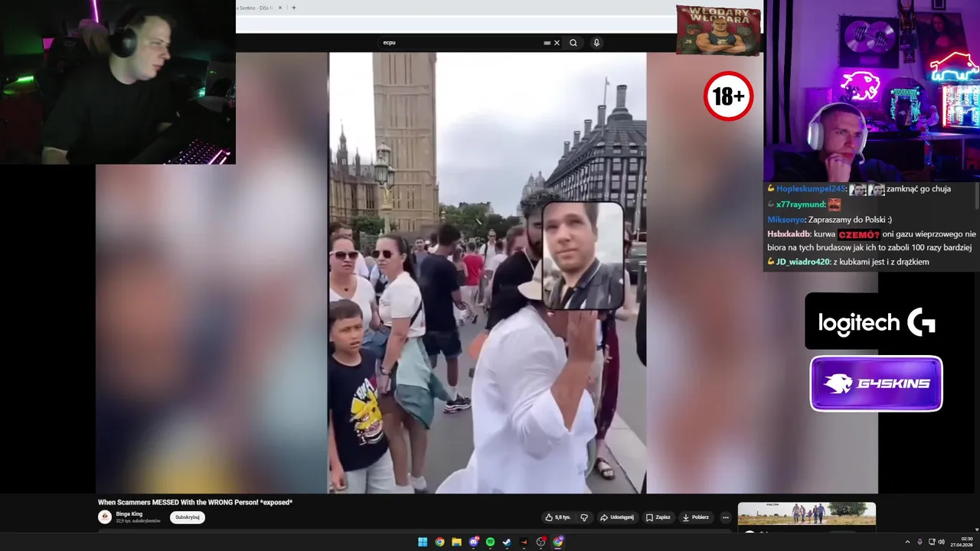Open Discord from the taskbar
Screen dimensions: 980x551
coord(474,542)
